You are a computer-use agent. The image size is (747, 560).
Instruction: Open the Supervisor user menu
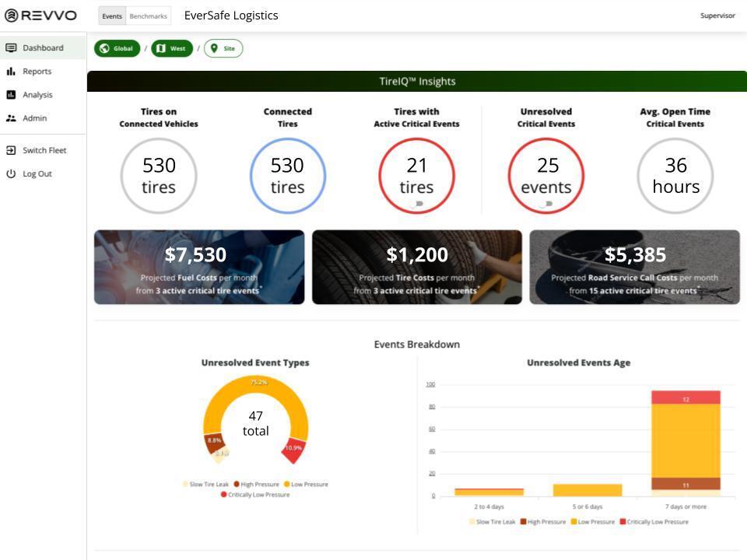(717, 16)
